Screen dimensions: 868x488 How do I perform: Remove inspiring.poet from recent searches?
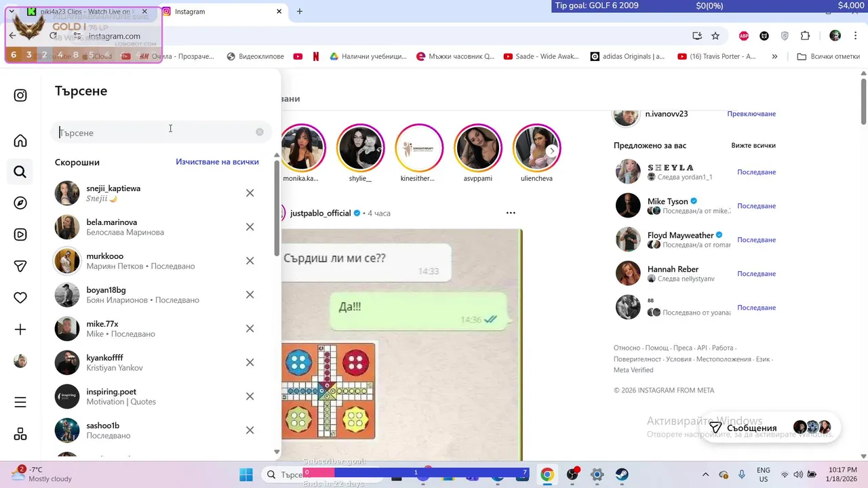pos(250,396)
